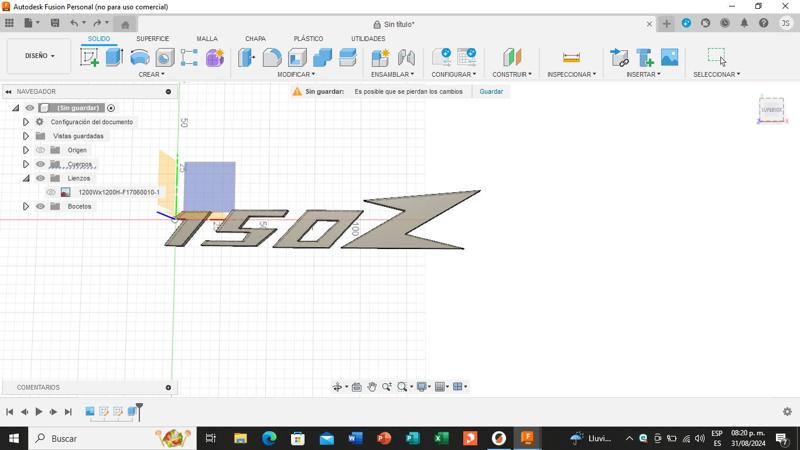Open notifications bell icon

[x=744, y=23]
